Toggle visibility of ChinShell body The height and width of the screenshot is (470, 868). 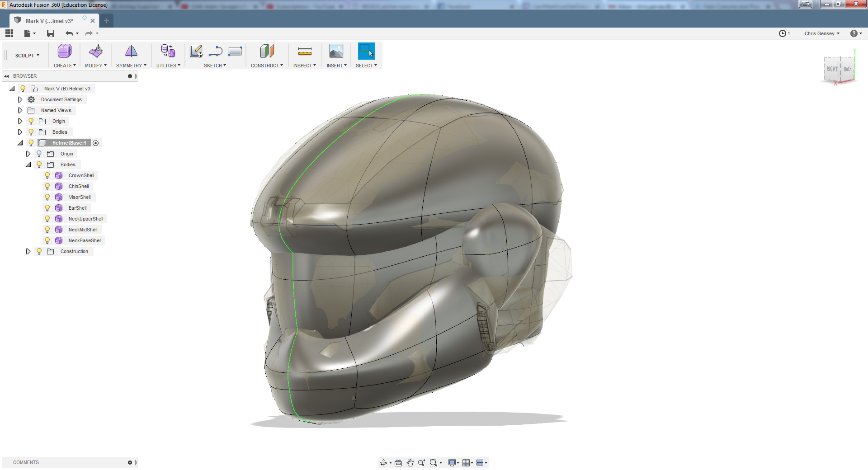tap(47, 186)
